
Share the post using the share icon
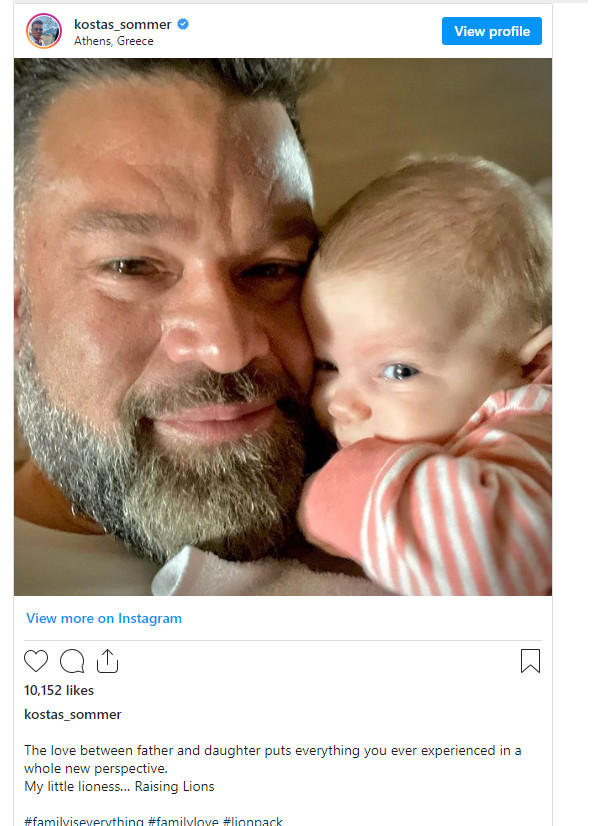[107, 661]
